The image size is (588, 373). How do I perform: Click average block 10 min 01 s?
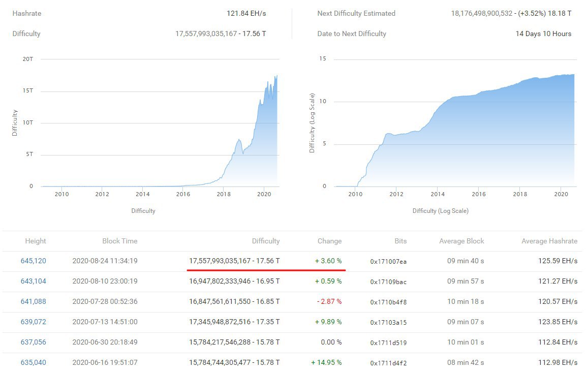coord(466,342)
